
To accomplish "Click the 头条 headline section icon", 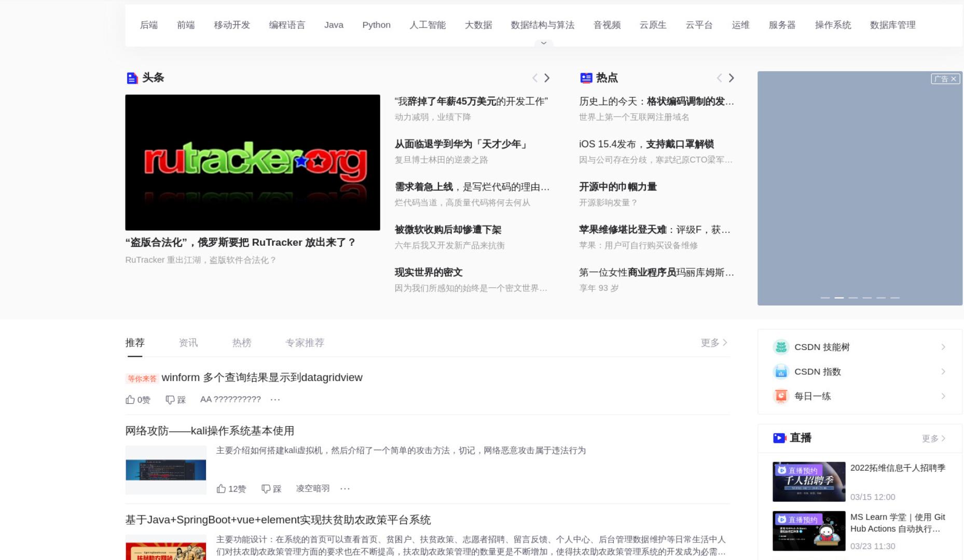I will 132,78.
